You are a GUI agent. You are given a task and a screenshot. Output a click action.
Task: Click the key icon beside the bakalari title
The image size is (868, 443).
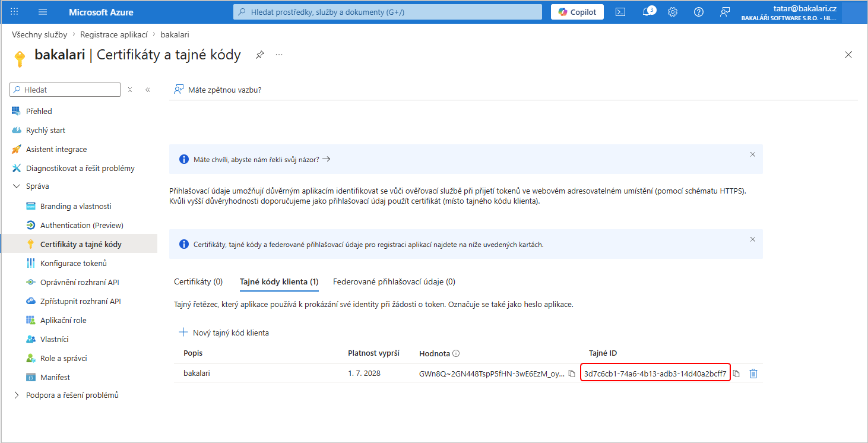tap(20, 58)
